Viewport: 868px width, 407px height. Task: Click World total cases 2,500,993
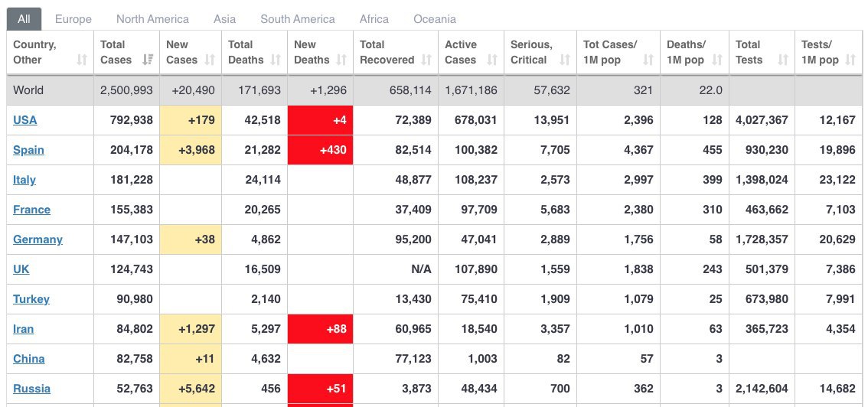[x=126, y=90]
